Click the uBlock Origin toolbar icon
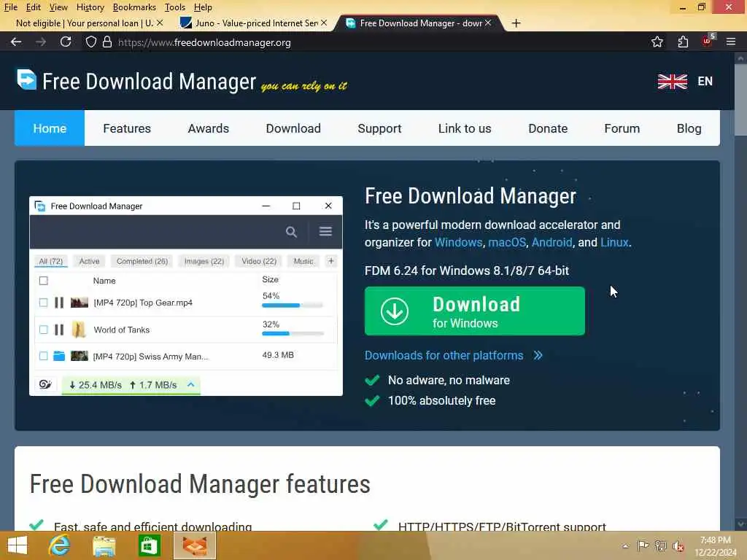The height and width of the screenshot is (560, 747). pyautogui.click(x=708, y=41)
